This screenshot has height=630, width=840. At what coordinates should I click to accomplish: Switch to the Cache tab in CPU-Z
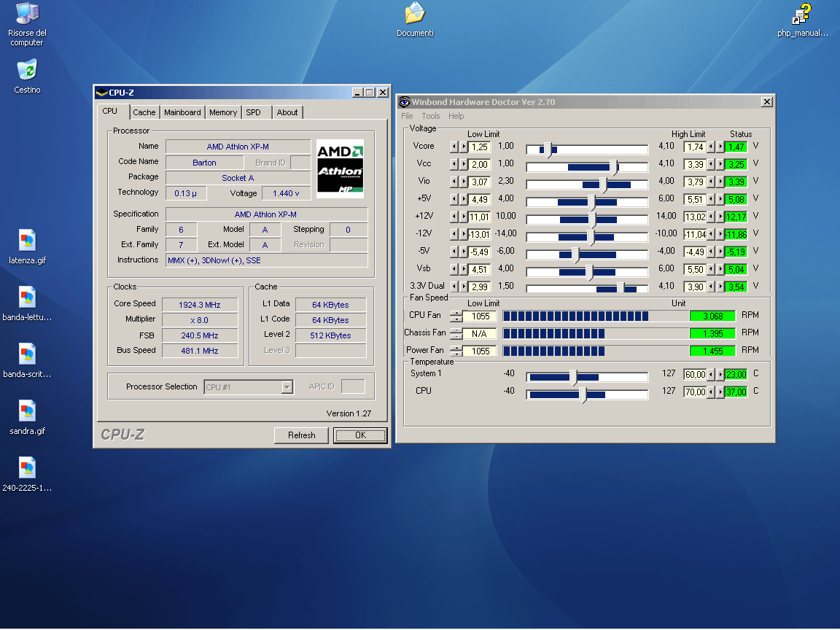click(144, 112)
